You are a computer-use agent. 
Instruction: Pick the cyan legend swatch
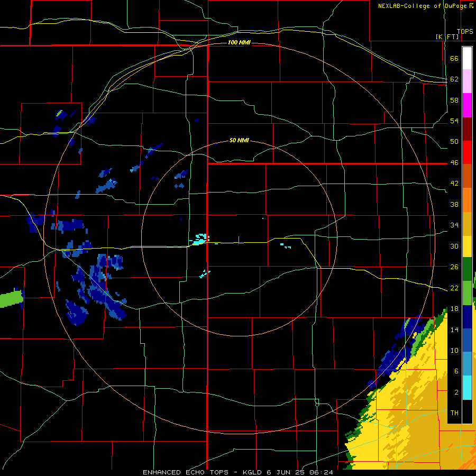pyautogui.click(x=467, y=388)
